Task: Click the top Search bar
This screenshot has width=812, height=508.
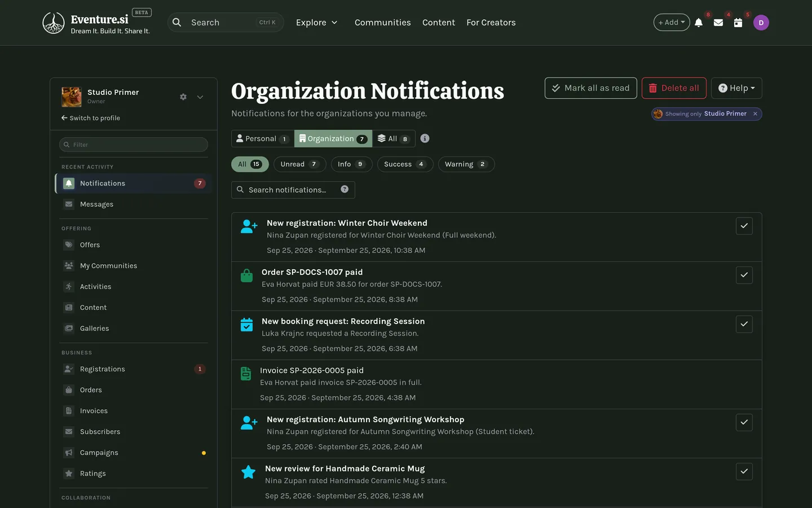Action: (226, 23)
